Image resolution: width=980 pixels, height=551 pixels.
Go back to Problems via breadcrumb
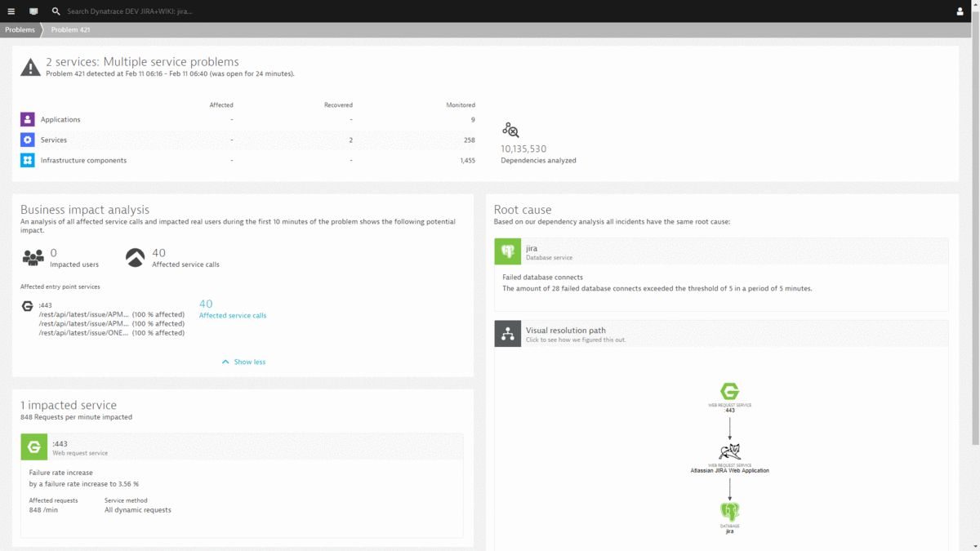(x=19, y=29)
